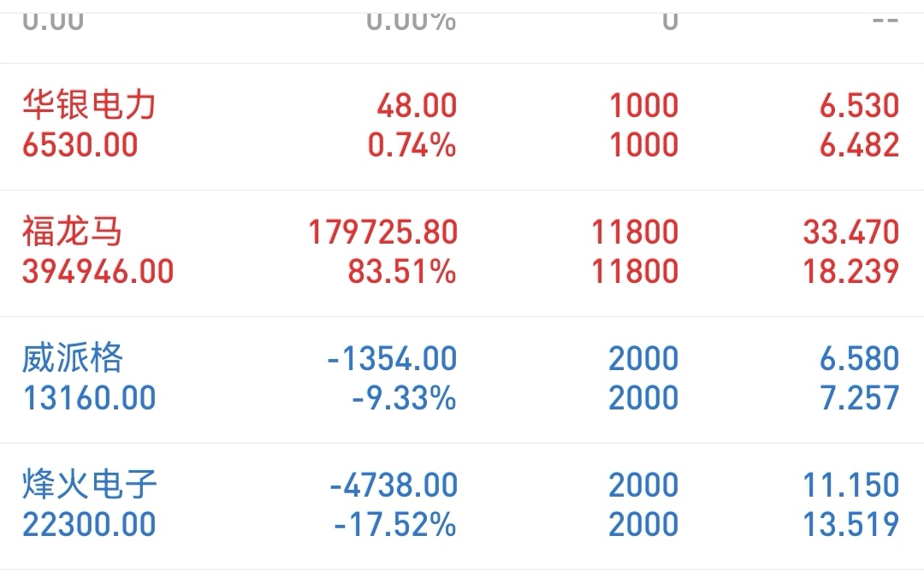
Task: Click the 22300.00 market value under 烽火电子
Action: [x=89, y=524]
